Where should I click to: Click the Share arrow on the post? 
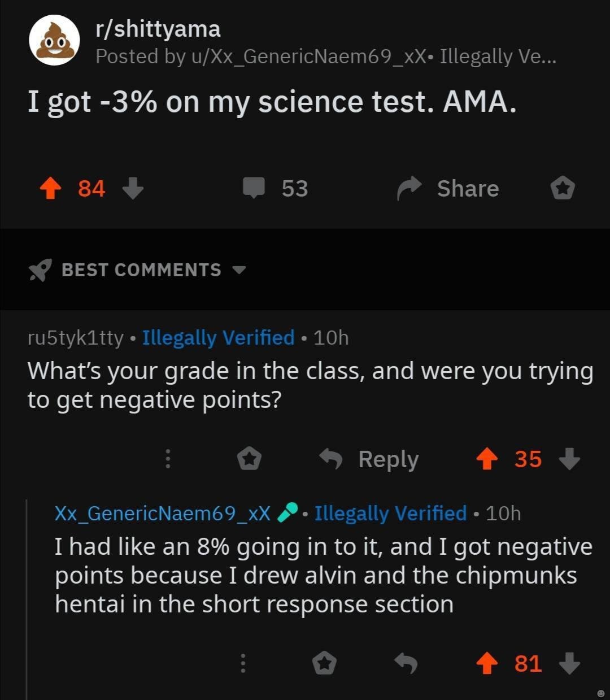[409, 189]
